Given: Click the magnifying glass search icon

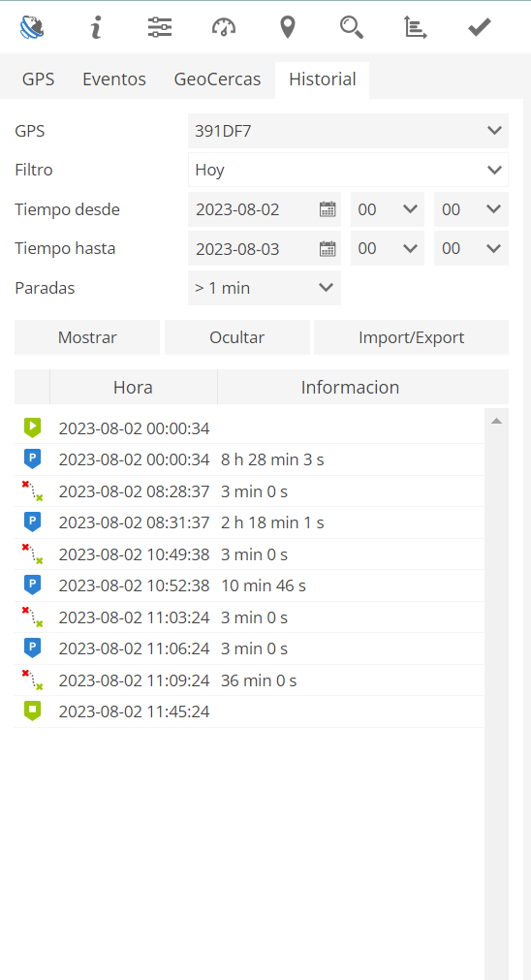Looking at the screenshot, I should coord(352,27).
